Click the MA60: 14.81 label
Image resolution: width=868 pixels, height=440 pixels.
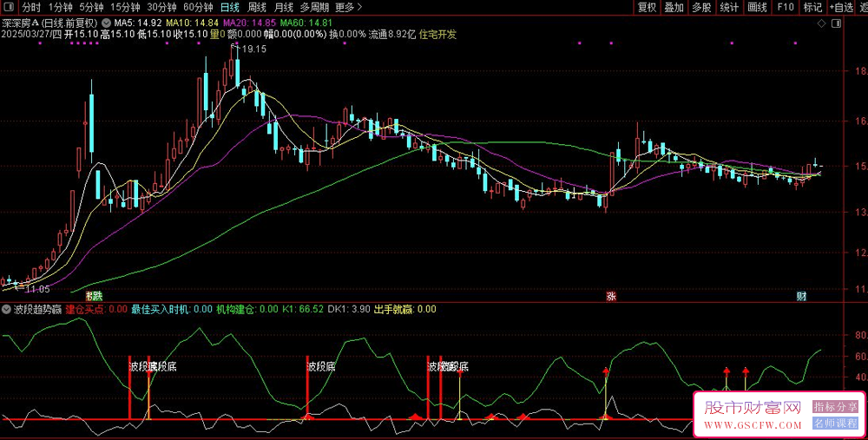coord(306,23)
